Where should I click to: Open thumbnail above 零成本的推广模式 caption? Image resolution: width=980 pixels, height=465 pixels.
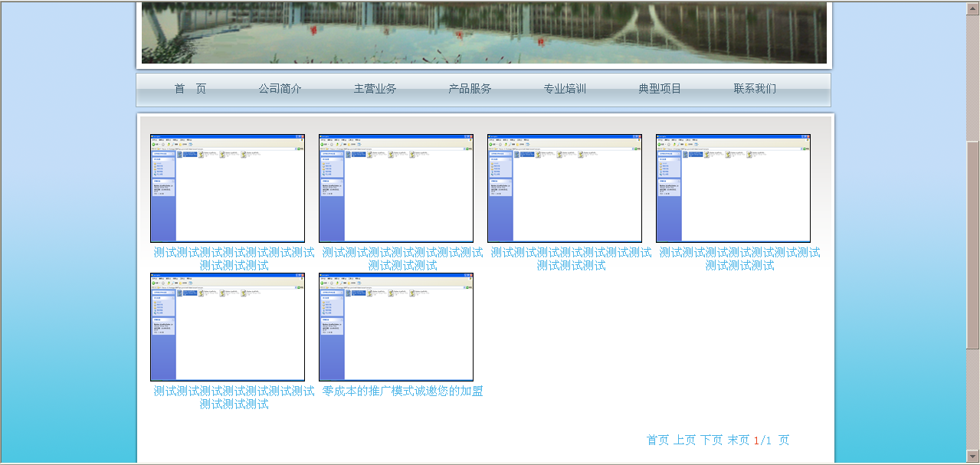(396, 327)
